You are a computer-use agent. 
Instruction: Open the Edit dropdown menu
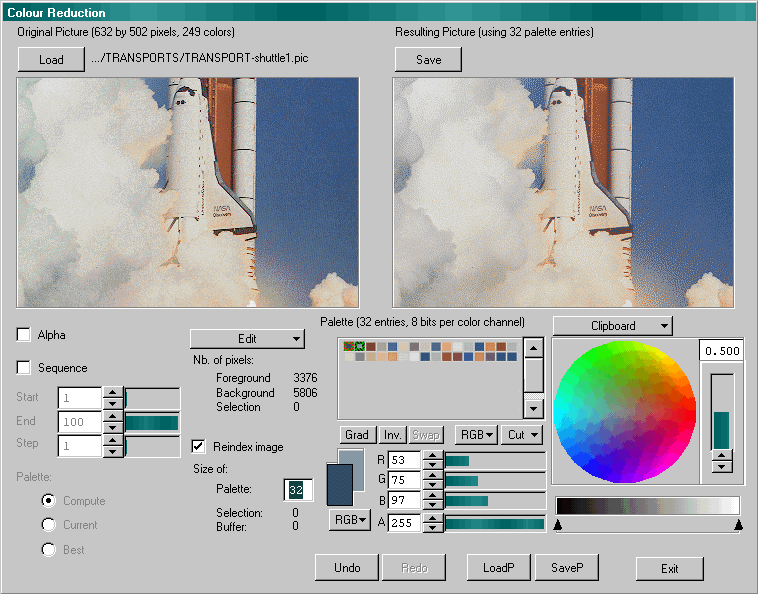pos(247,339)
